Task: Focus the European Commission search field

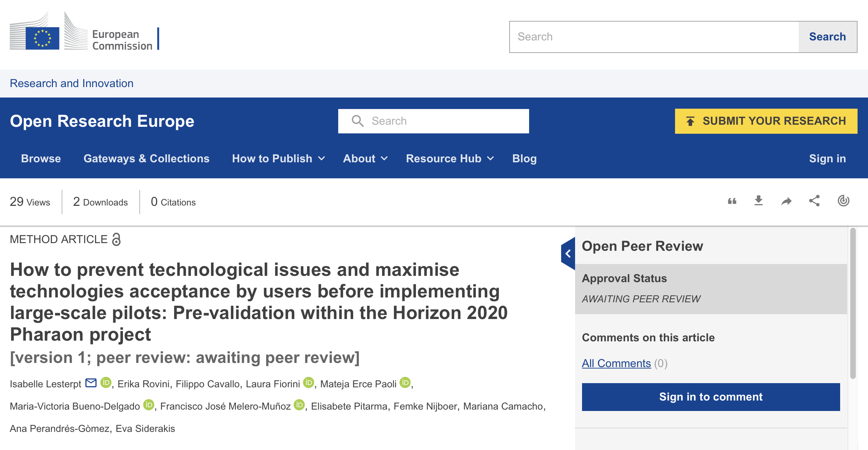Action: coord(654,37)
